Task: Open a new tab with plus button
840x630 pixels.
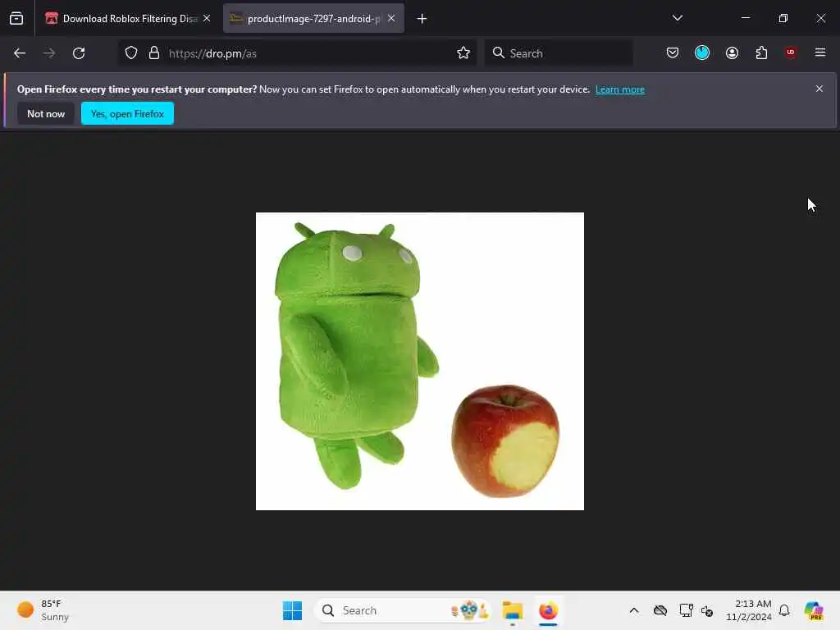Action: click(x=422, y=19)
